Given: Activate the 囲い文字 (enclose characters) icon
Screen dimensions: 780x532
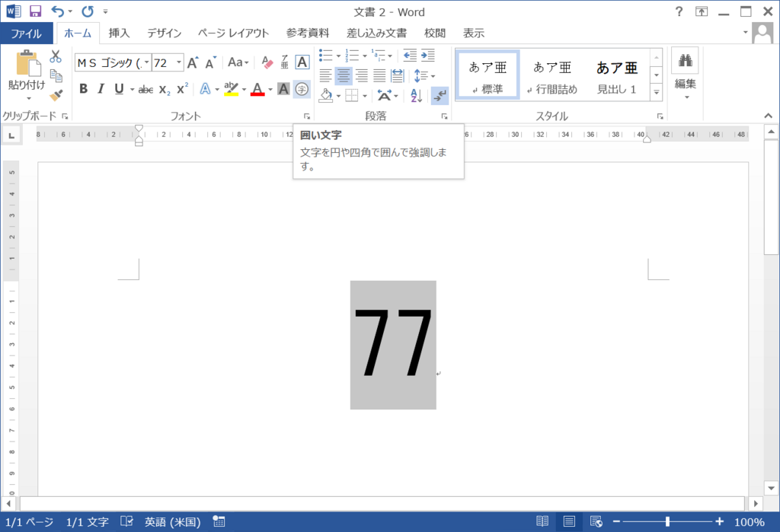Looking at the screenshot, I should (301, 90).
